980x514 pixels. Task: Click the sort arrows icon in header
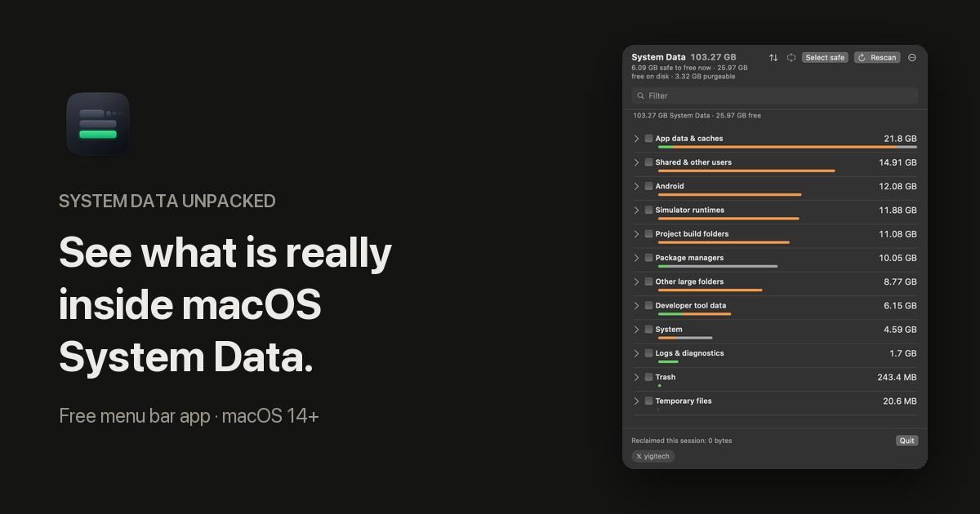coord(773,58)
